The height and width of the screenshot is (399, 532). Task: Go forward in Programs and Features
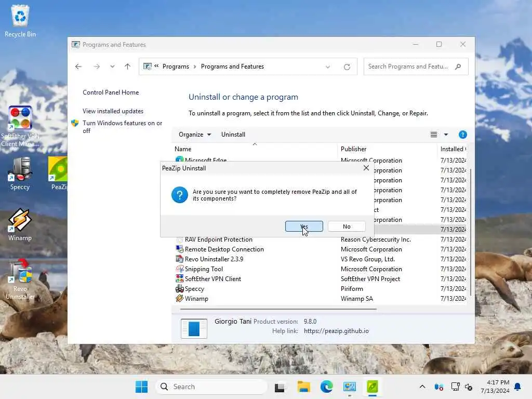[x=97, y=66]
